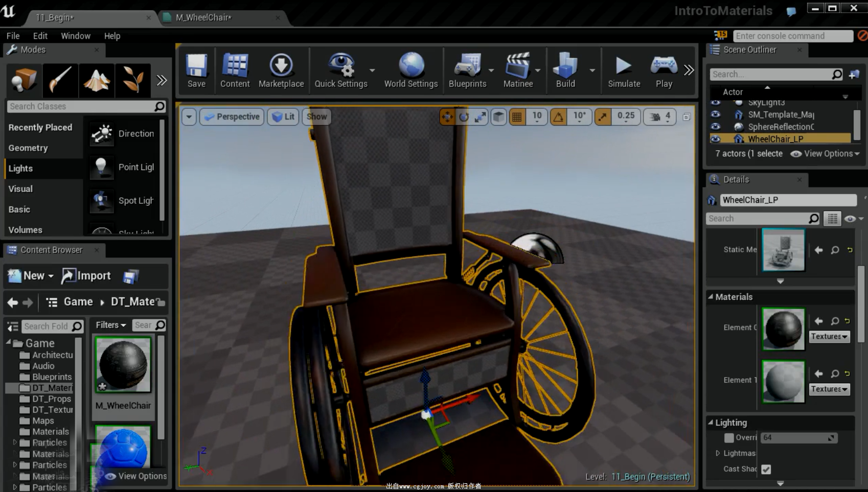Toggle Cast Shadow checkbox
The image size is (868, 492).
tap(766, 469)
